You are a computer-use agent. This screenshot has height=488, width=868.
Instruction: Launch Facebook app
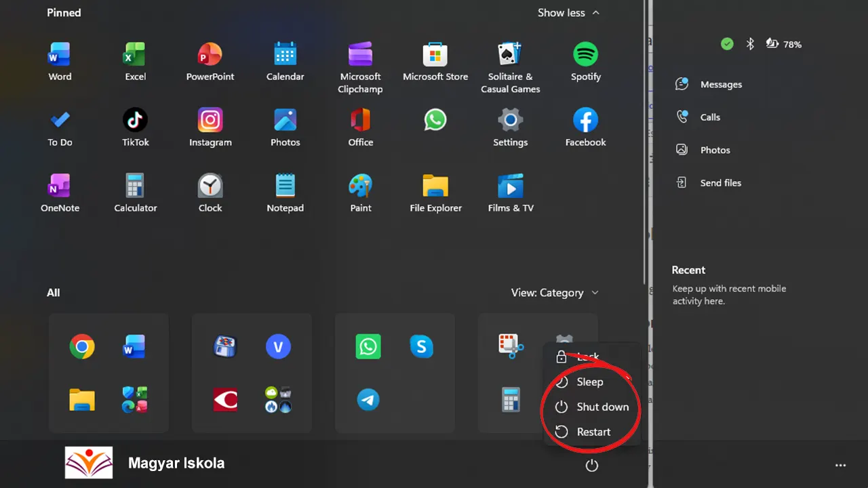pos(586,127)
